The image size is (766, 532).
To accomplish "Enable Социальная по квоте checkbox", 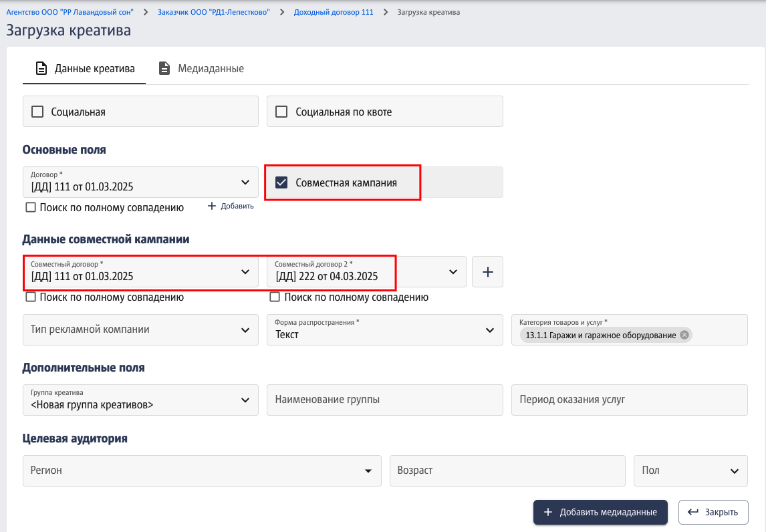I will coord(281,112).
